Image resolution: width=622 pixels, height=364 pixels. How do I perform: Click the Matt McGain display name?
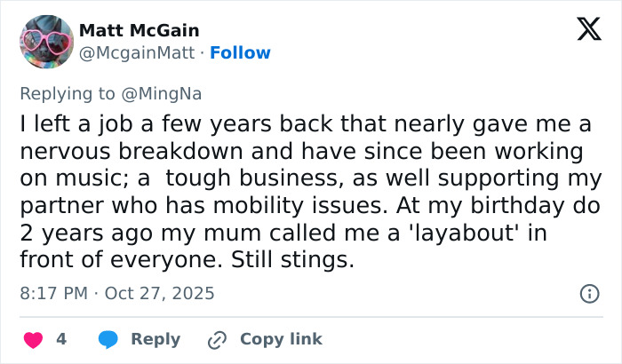pos(139,31)
